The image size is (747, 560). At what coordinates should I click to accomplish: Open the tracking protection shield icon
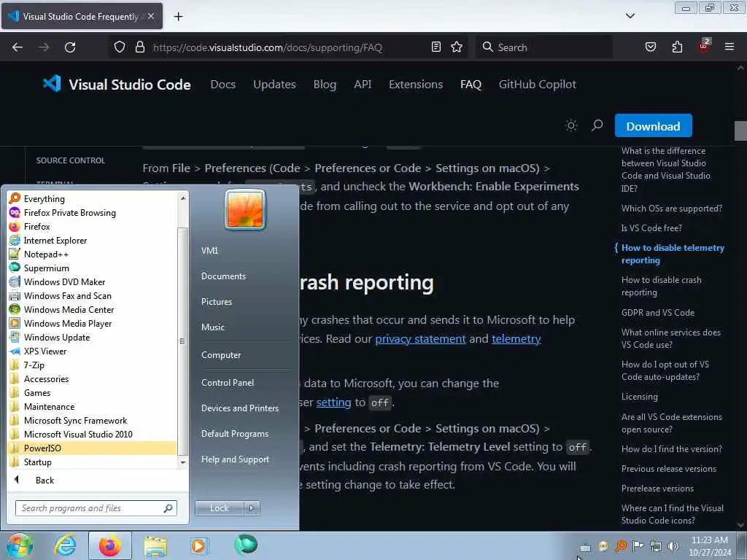(120, 47)
